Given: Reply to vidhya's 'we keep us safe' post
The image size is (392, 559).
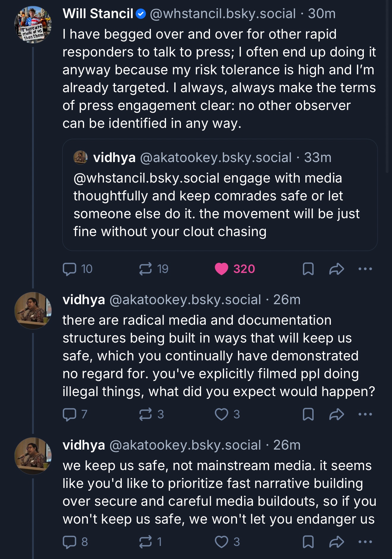Looking at the screenshot, I should pyautogui.click(x=70, y=542).
